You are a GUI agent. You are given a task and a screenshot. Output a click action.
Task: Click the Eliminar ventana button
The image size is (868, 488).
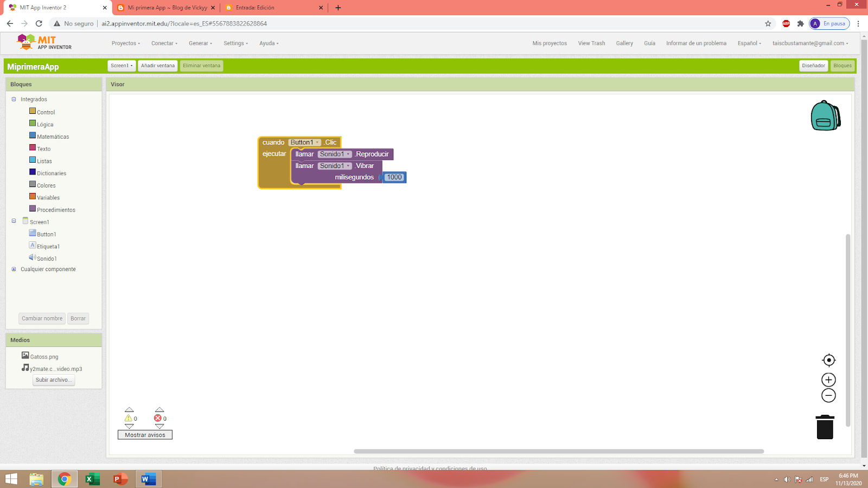(x=202, y=66)
